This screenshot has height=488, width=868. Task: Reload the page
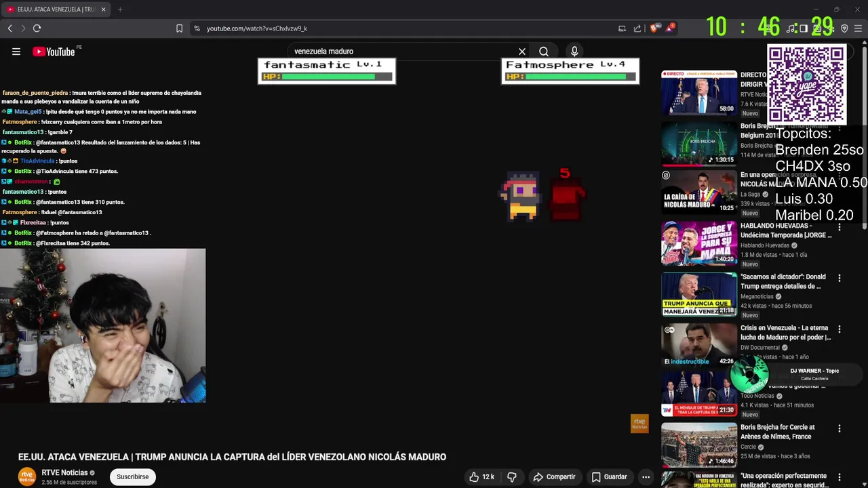click(x=37, y=28)
